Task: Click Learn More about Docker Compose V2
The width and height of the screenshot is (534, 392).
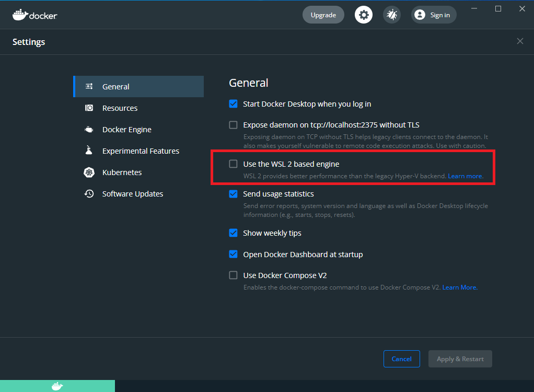Action: tap(459, 287)
